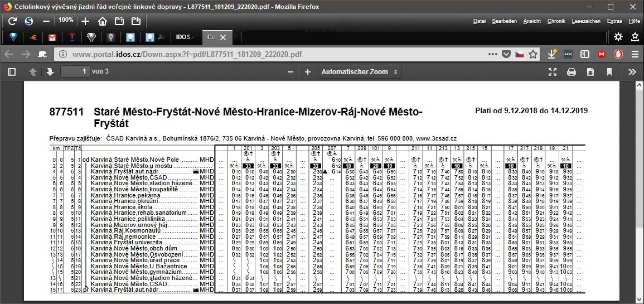Open the blue diamond pinned tab
This screenshot has height=304, width=644.
click(x=13, y=37)
